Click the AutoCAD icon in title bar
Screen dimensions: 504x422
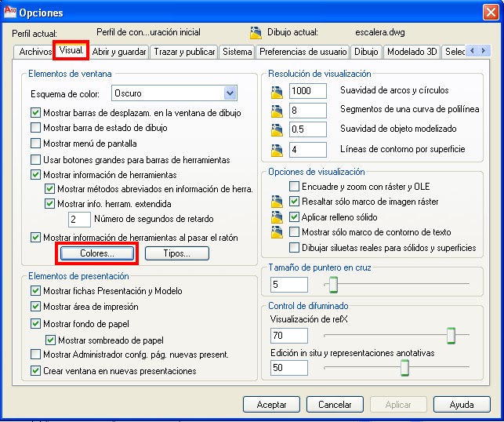(9, 12)
